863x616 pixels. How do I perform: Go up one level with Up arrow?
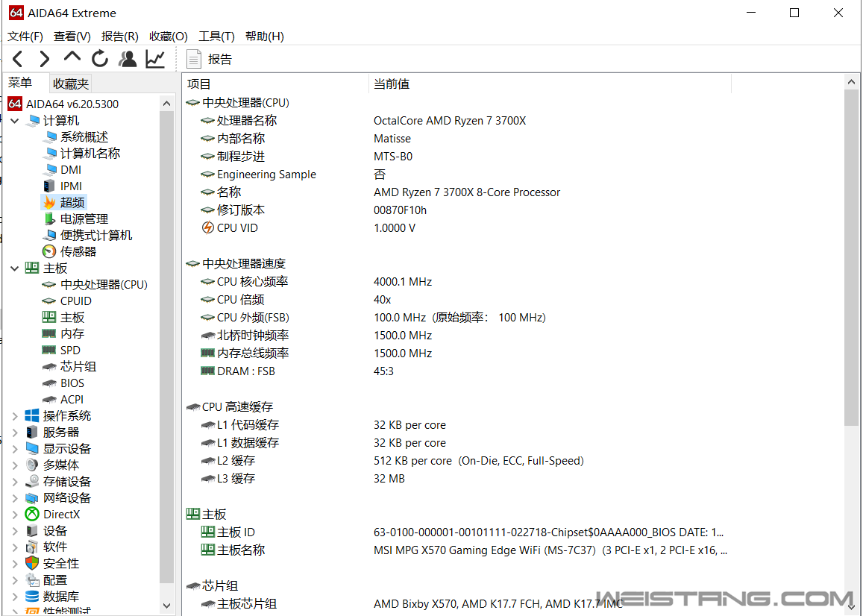(x=72, y=57)
